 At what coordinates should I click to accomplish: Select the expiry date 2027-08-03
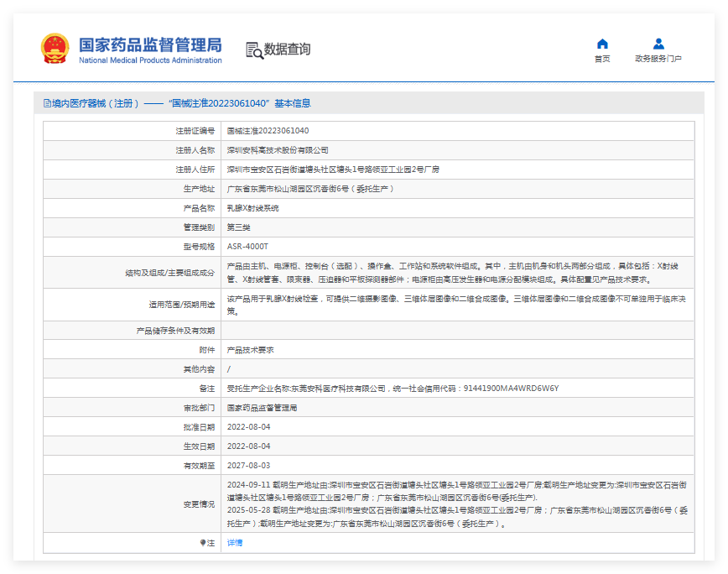248,466
